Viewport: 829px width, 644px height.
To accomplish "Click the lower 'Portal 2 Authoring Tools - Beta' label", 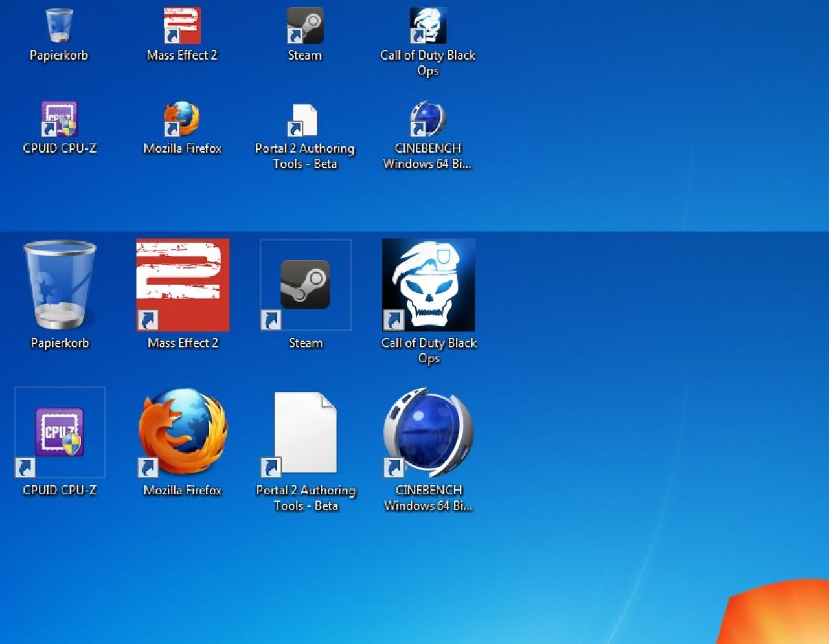I will click(x=306, y=498).
